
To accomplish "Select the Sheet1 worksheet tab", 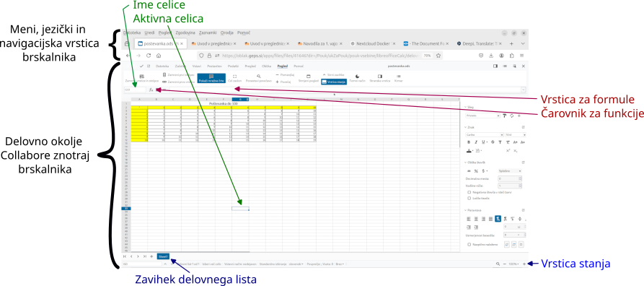I will point(163,256).
